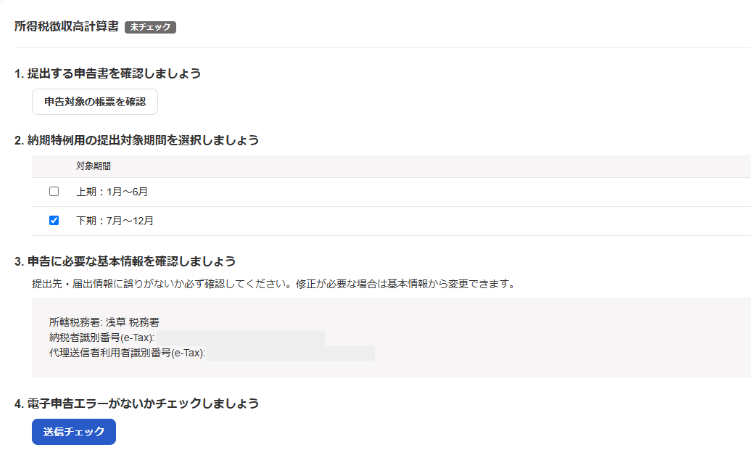Click heading 2. 納期特例用の提出対象期間を選択しましょう
753x460 pixels.
point(136,140)
